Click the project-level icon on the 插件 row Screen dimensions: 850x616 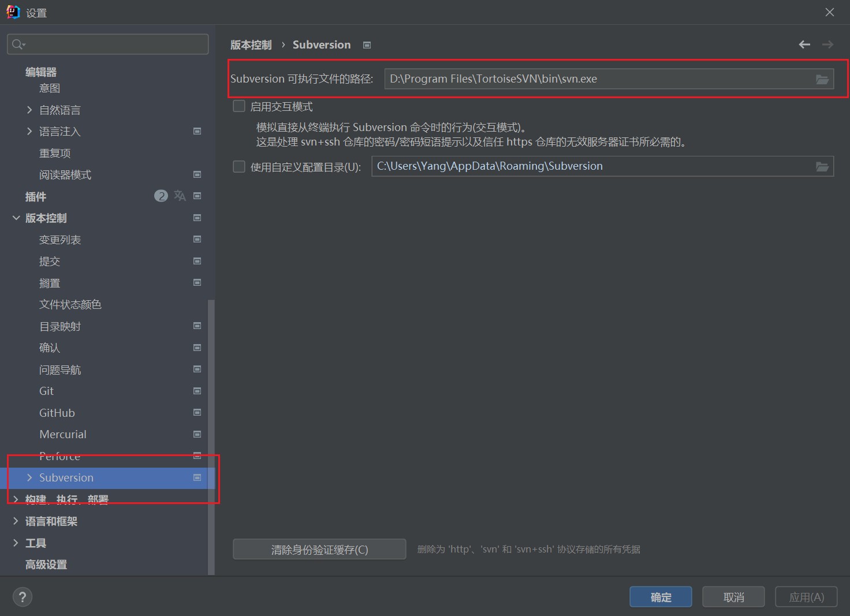pyautogui.click(x=197, y=196)
